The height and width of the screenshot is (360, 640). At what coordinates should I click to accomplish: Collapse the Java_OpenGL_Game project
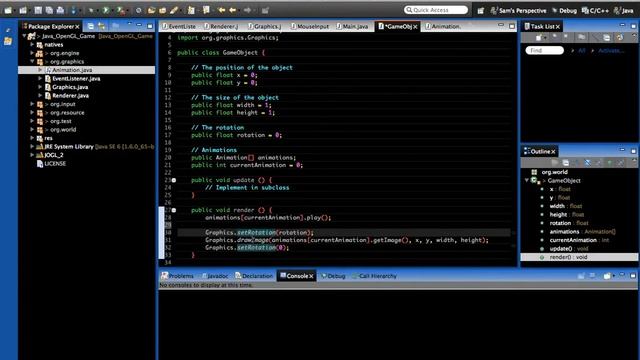24,36
